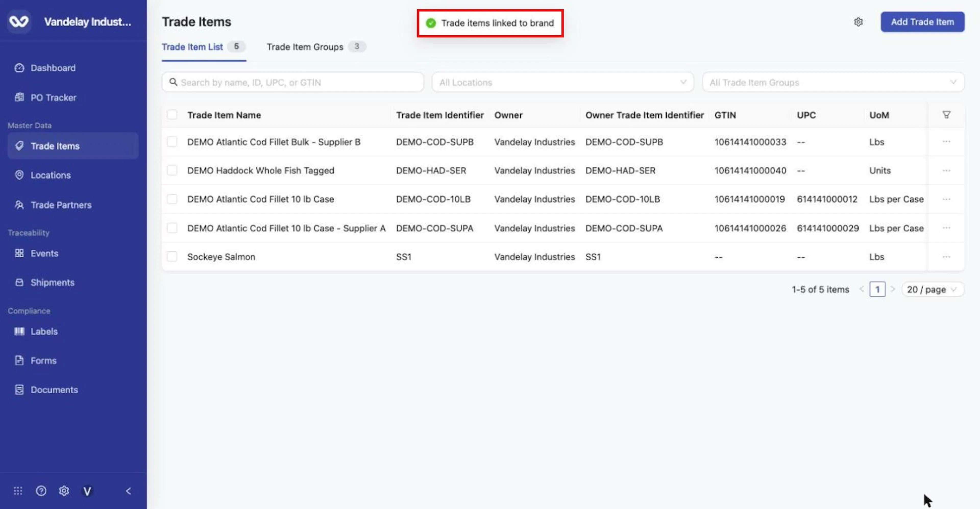Click the Add Trade Item button

pyautogui.click(x=922, y=22)
